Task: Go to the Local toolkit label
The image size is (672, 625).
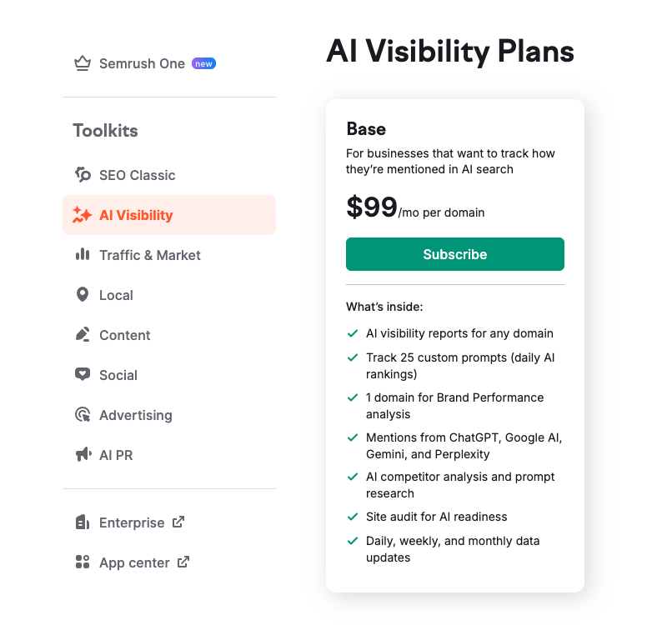Action: point(116,295)
